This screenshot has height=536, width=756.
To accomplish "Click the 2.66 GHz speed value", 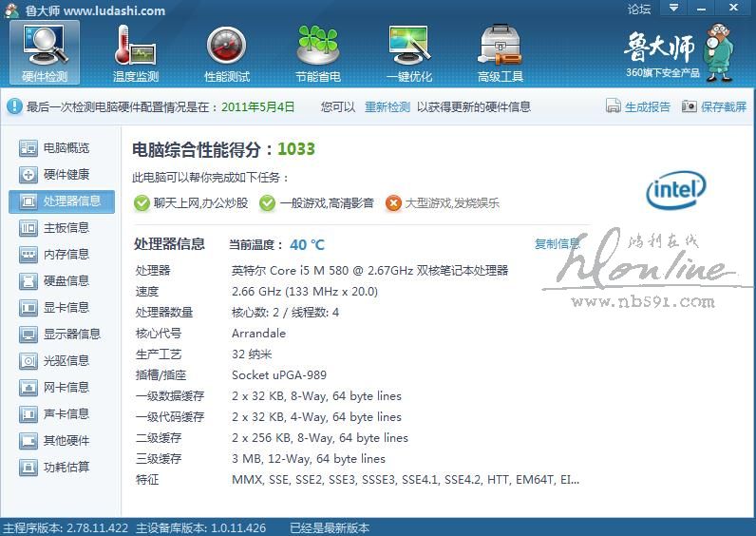I will coord(305,292).
